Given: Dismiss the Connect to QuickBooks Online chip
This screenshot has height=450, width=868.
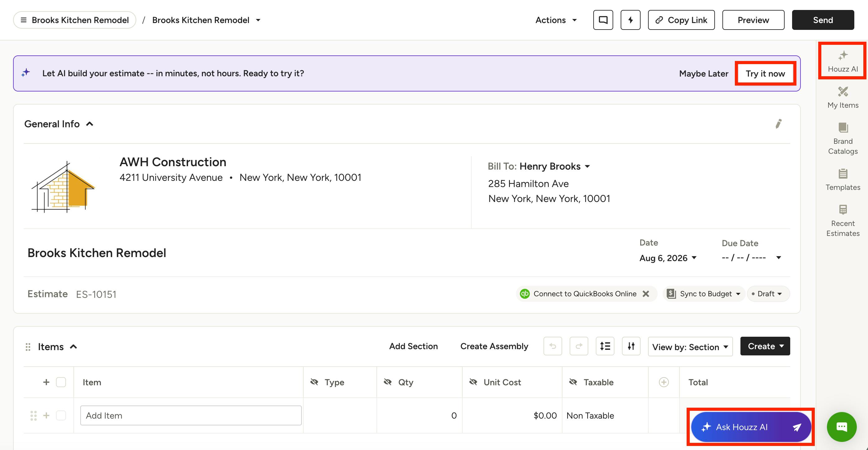Looking at the screenshot, I should coord(646,294).
